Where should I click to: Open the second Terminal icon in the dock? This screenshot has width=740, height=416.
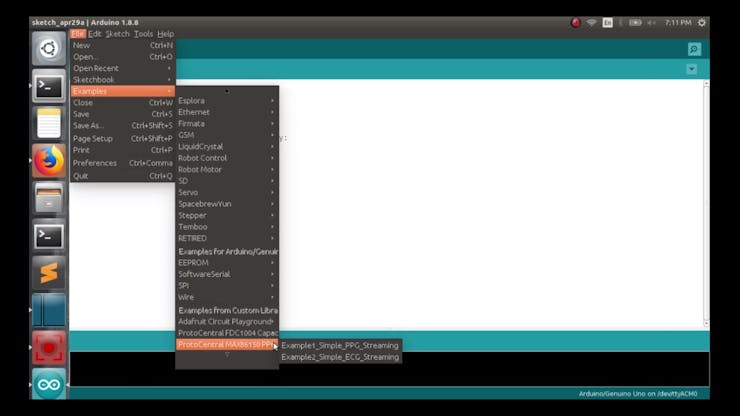(49, 236)
